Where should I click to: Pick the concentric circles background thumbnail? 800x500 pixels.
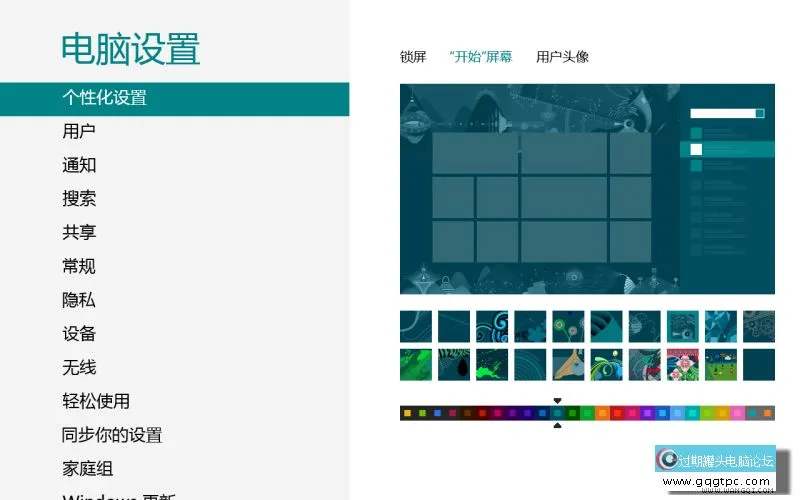pyautogui.click(x=530, y=364)
